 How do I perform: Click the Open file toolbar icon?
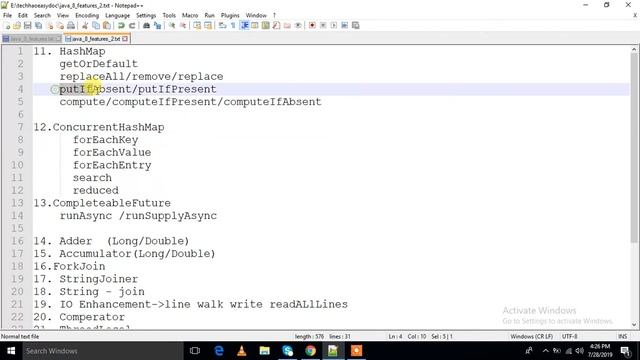[17, 25]
